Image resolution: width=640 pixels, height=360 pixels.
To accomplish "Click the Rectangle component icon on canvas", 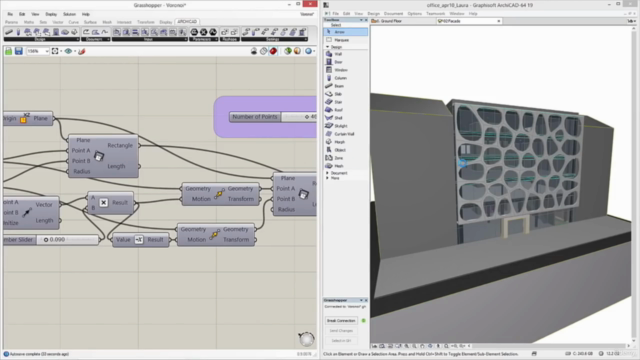I will [x=99, y=156].
